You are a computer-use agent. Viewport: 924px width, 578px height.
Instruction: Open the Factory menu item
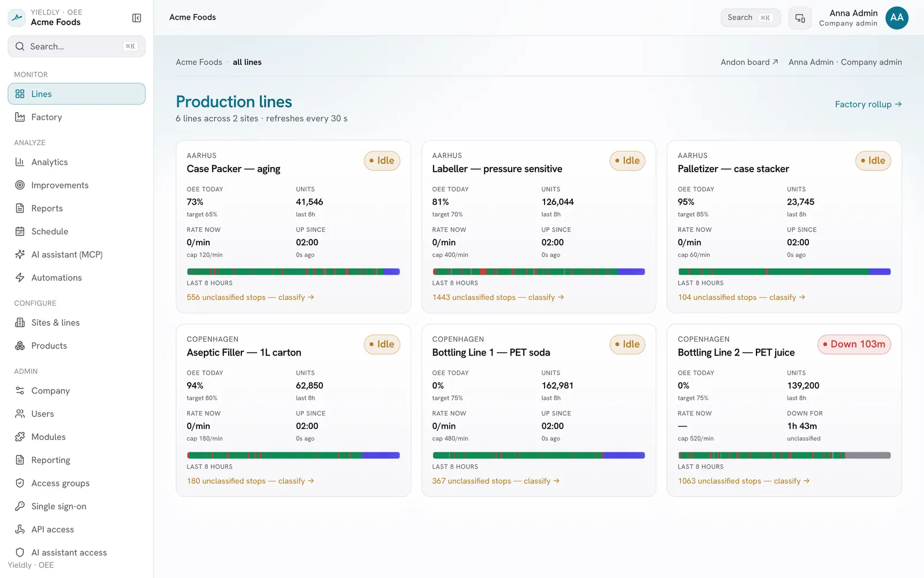point(76,117)
